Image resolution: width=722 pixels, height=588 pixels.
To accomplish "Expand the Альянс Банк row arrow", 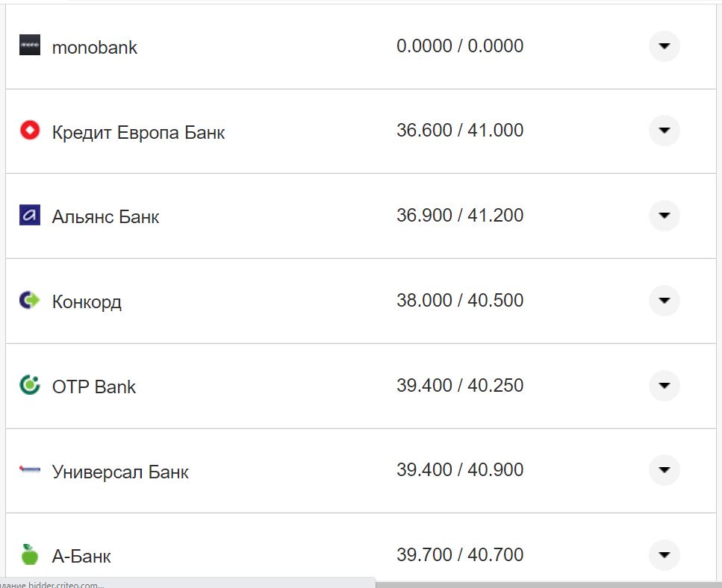I will [x=664, y=216].
